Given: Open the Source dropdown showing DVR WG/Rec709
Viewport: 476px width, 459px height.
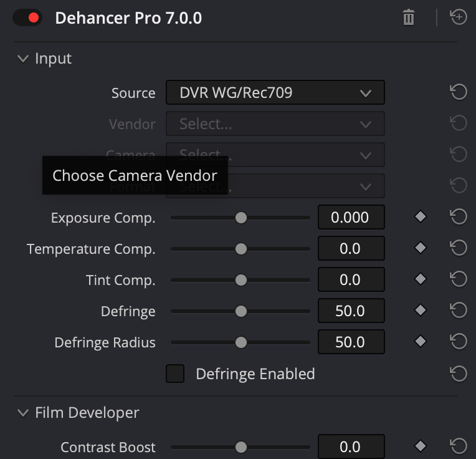Looking at the screenshot, I should 275,92.
